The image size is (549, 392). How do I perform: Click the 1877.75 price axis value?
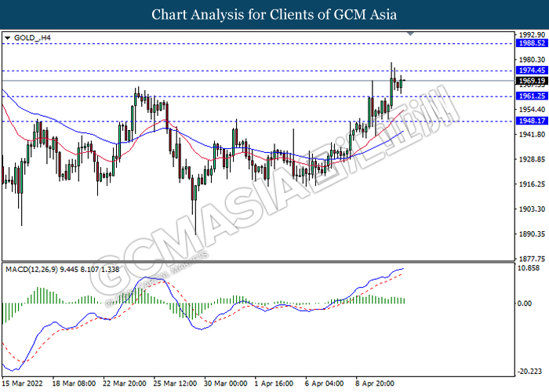[x=532, y=259]
